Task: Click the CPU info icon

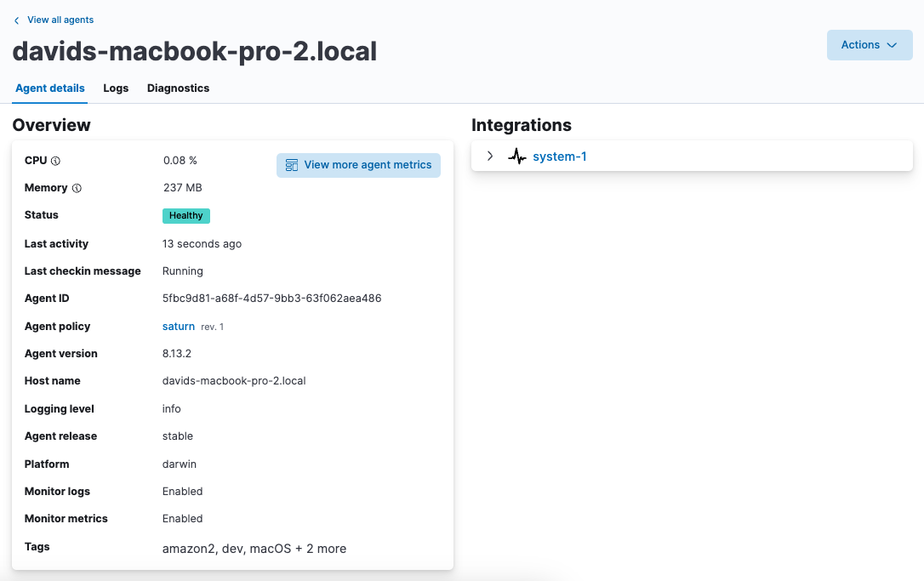Action: click(56, 161)
